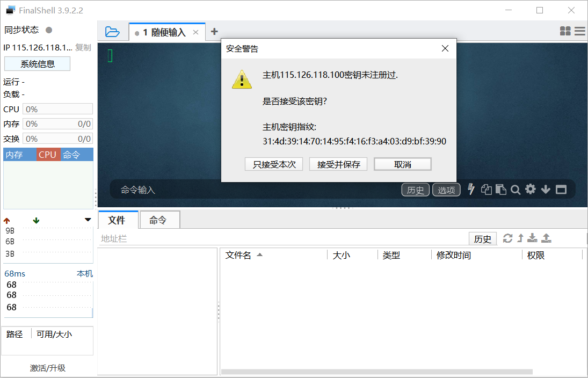Viewport: 588px width, 378px height.
Task: Toggle the CPU sort tab in process panel
Action: [48, 155]
